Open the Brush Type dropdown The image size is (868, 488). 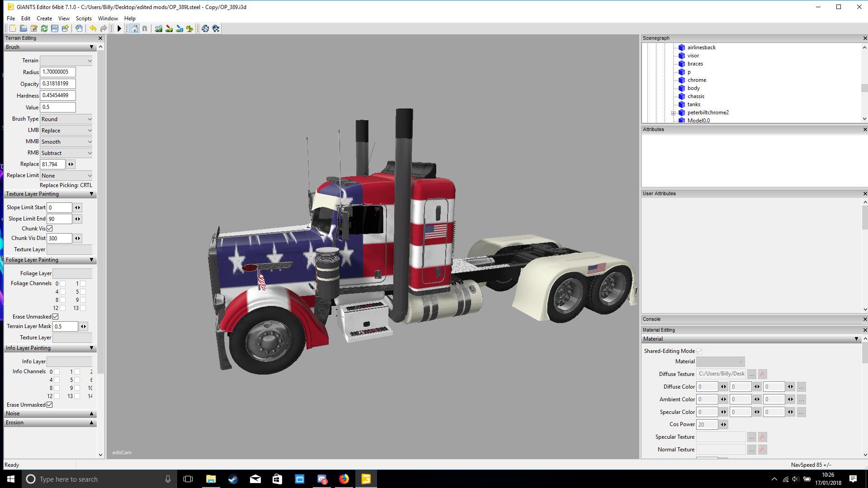66,119
